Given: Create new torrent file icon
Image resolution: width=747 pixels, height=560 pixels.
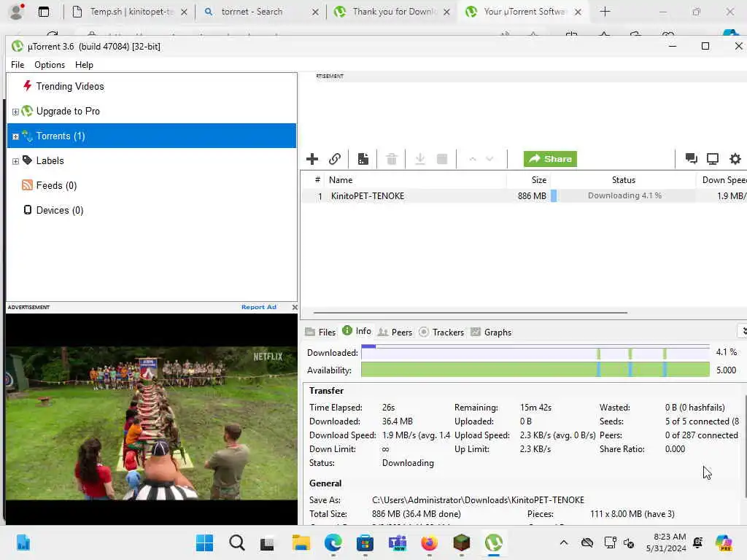Looking at the screenshot, I should (363, 159).
